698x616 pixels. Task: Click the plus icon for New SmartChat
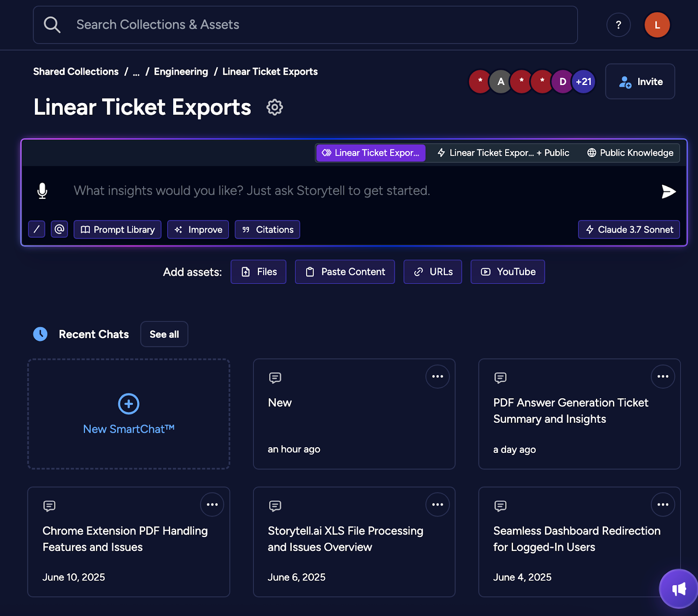tap(129, 404)
